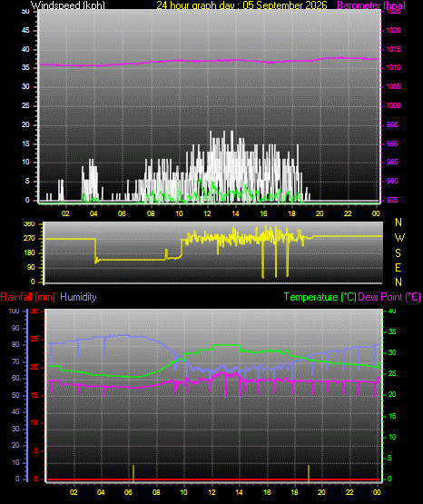Click the 180 label on the wind direction axis
This screenshot has width=423, height=504.
(x=30, y=253)
